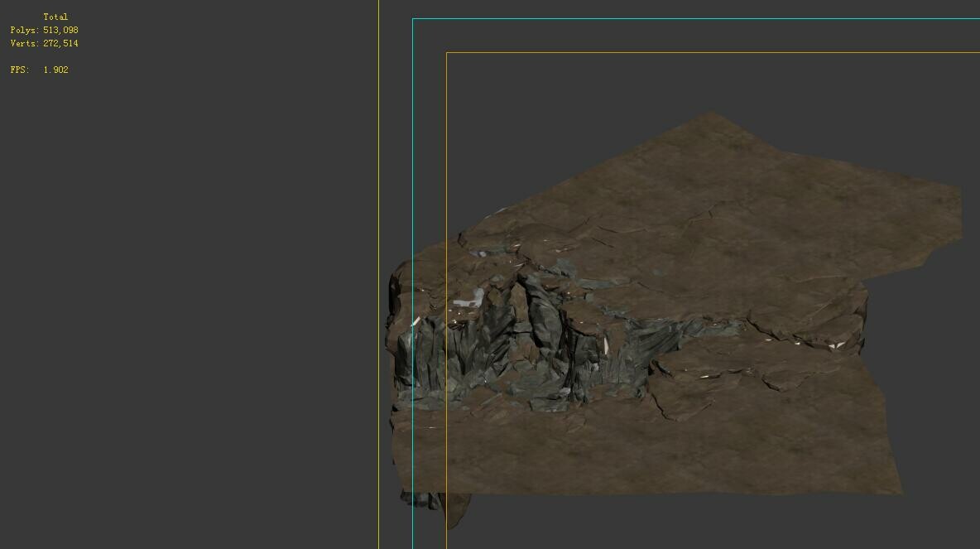The width and height of the screenshot is (980, 549).
Task: Select the "Verts: 272,514" statistic
Action: click(45, 43)
